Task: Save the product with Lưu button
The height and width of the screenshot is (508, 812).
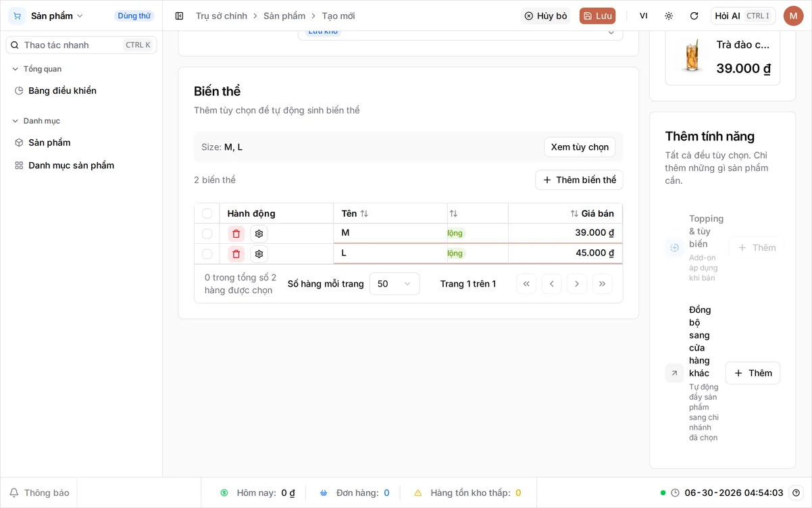Action: pos(597,16)
